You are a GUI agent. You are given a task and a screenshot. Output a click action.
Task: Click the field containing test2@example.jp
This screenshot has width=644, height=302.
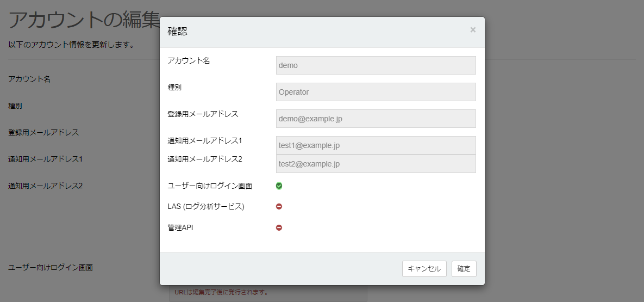(376, 164)
